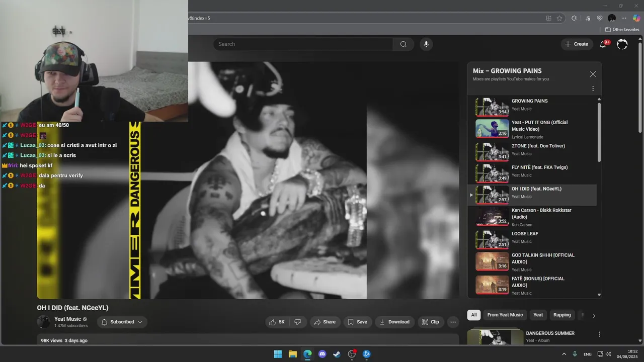Viewport: 644px width, 362px height.
Task: Play 2TONE (feat. Don Toliver)
Action: pos(532,151)
